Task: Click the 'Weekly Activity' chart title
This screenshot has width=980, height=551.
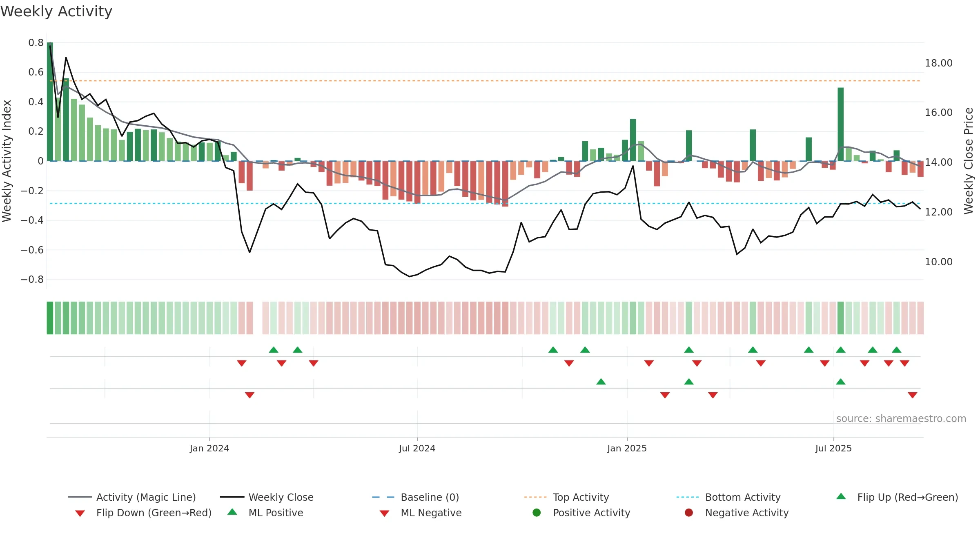Action: [56, 11]
